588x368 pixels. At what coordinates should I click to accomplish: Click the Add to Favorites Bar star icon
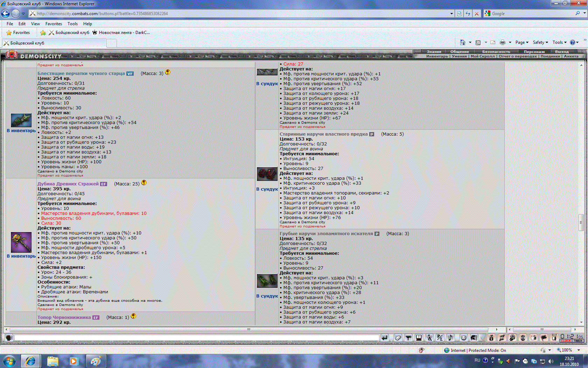43,33
